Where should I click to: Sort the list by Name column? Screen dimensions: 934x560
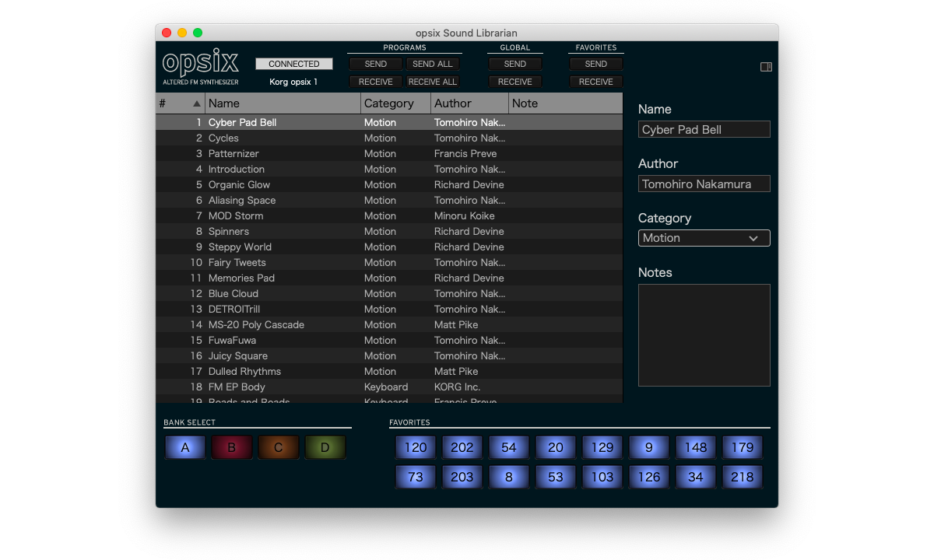[283, 103]
